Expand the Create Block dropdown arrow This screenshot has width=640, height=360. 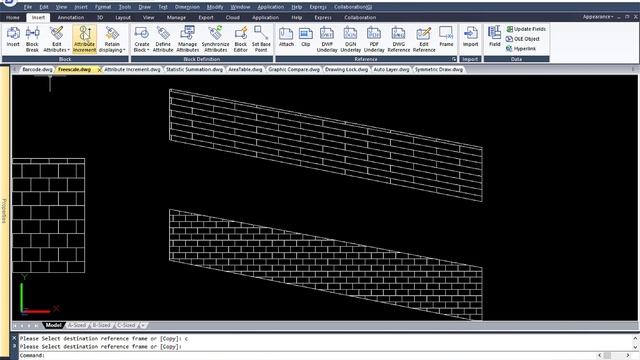[148, 50]
